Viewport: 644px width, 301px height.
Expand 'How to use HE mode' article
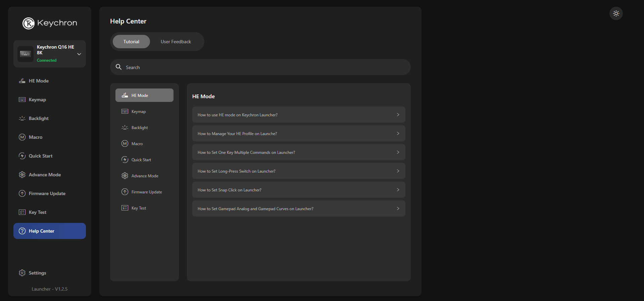point(298,115)
